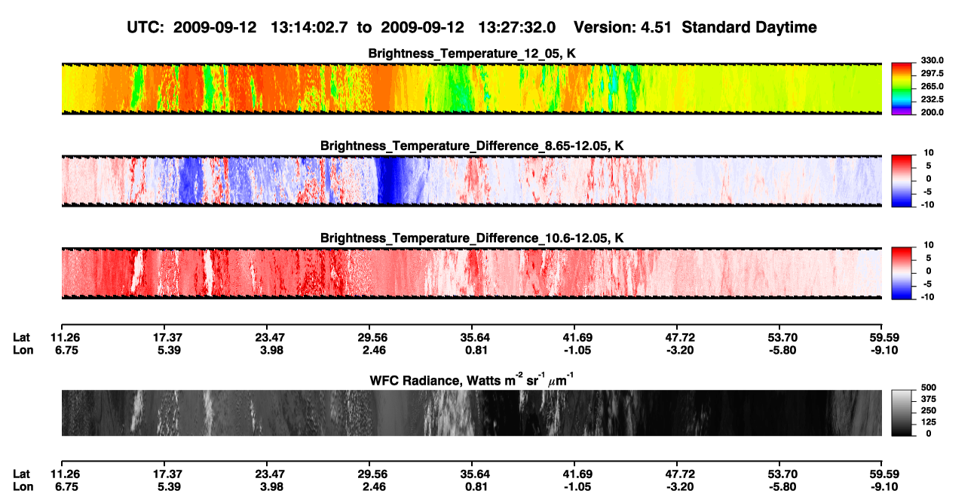The width and height of the screenshot is (980, 503).
Task: Click the red-blue colorbar of the 10.6-12.05 panel
Action: tap(902, 273)
